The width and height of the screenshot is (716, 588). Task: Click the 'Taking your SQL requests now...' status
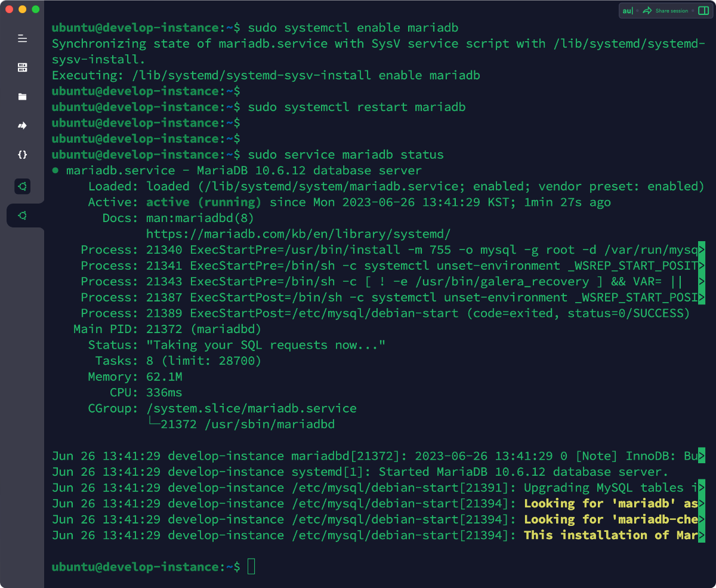(266, 344)
